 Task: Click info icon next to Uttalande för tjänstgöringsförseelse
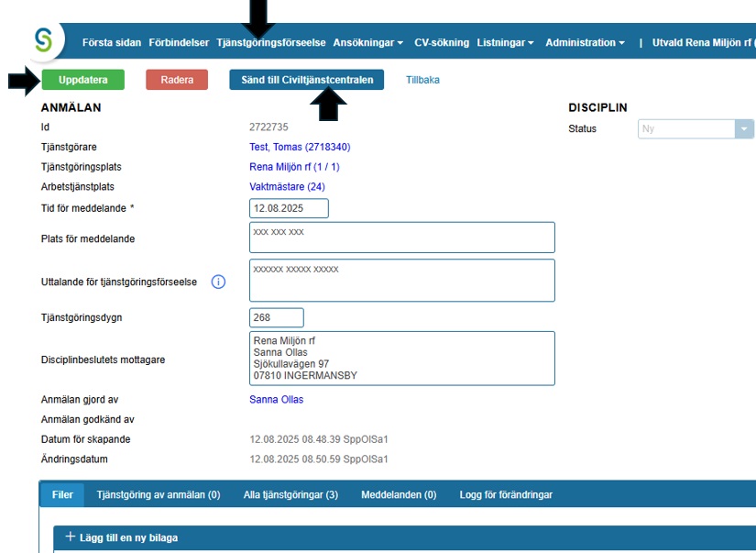[x=218, y=282]
